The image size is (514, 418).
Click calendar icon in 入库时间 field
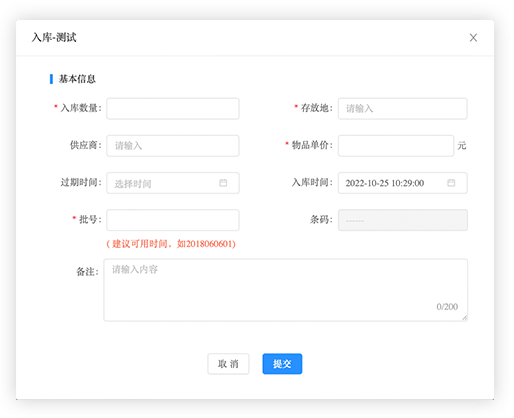pyautogui.click(x=451, y=183)
